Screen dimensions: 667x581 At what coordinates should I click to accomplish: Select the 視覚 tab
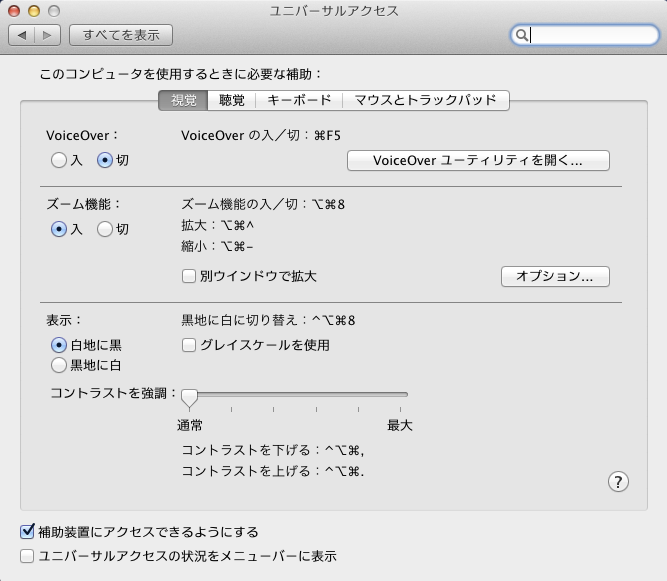183,100
